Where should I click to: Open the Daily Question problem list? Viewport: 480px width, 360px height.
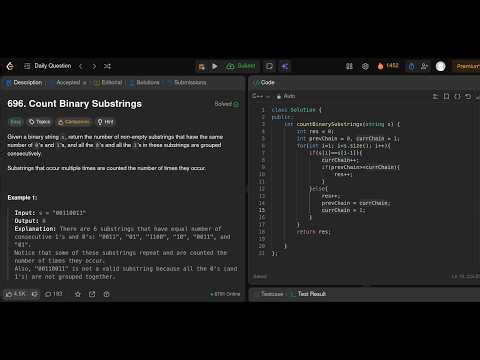(48, 66)
